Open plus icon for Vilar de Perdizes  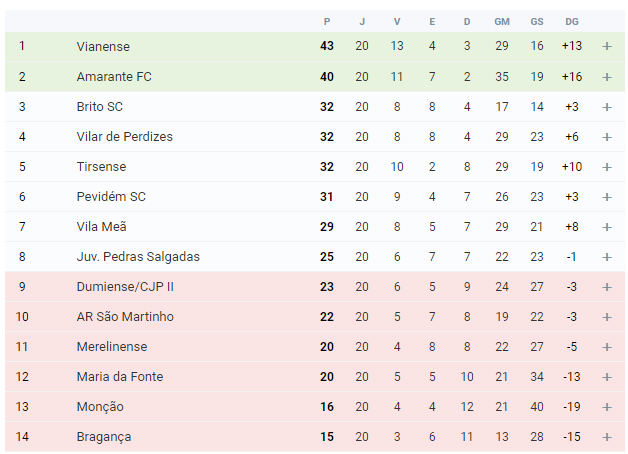(607, 137)
